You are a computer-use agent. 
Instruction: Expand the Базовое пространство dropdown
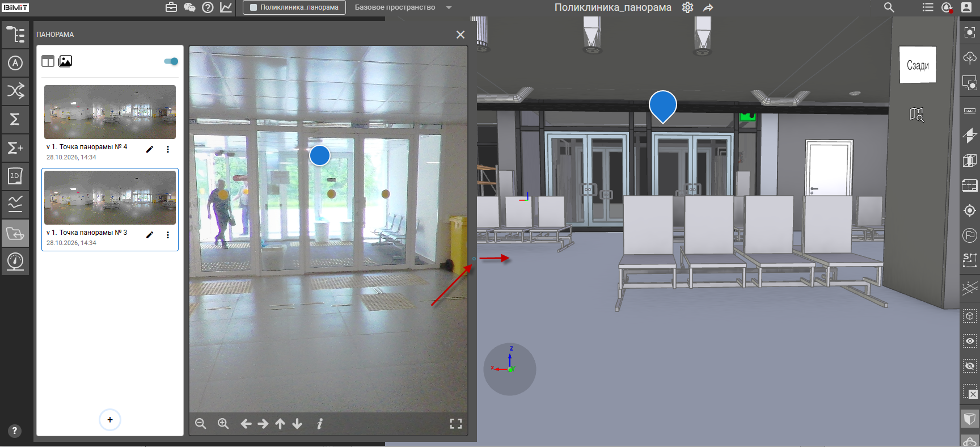[449, 7]
